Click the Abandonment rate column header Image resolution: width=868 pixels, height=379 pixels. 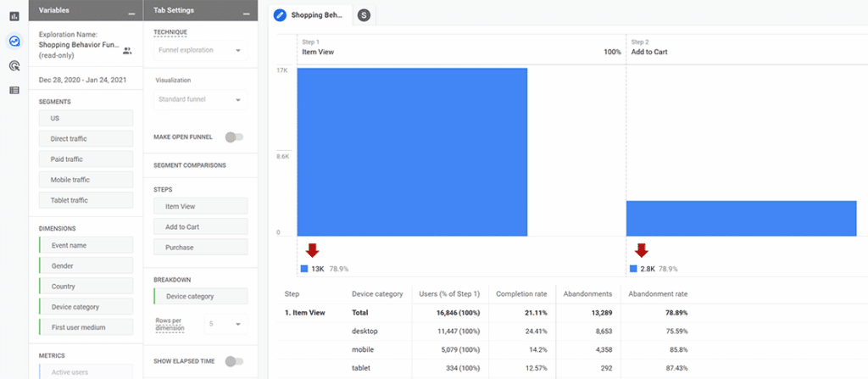(x=658, y=293)
